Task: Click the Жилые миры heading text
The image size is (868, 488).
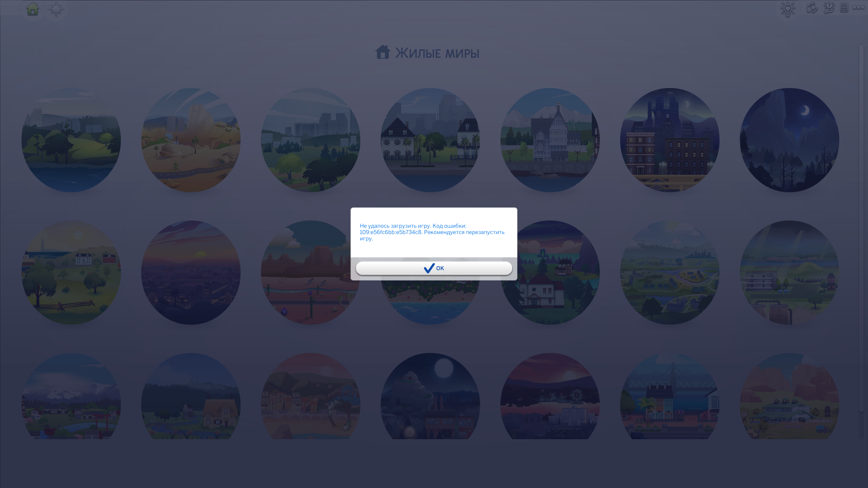Action: [437, 53]
